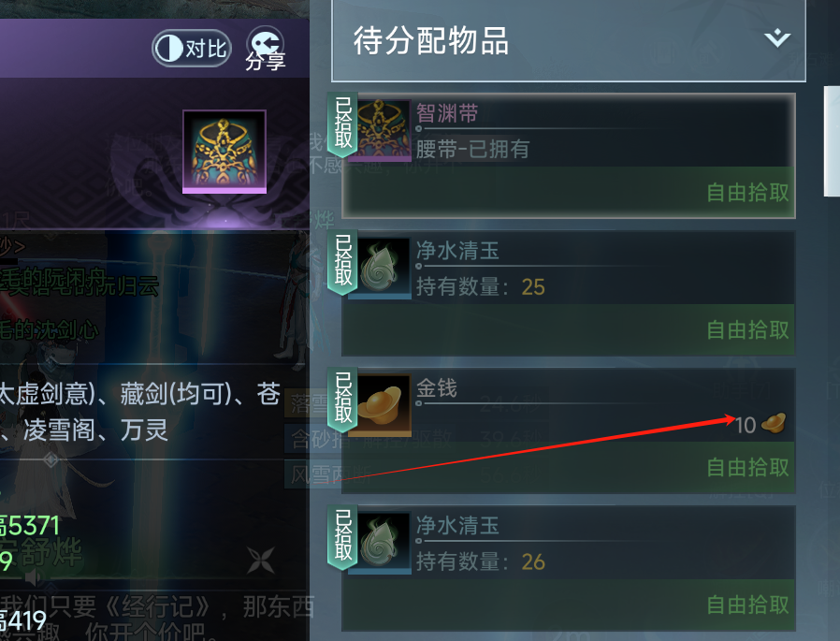Click the 智渊带 belt icon in the loot list
The height and width of the screenshot is (641, 840).
[384, 130]
